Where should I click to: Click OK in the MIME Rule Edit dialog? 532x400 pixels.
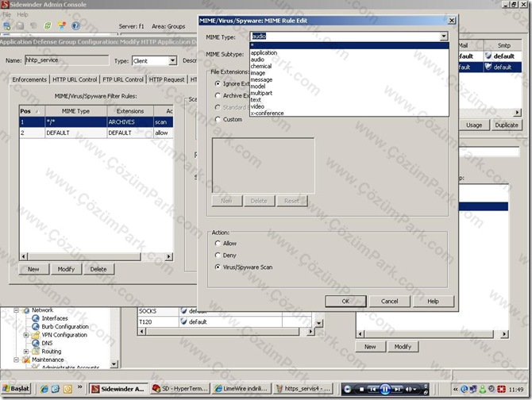(x=345, y=301)
